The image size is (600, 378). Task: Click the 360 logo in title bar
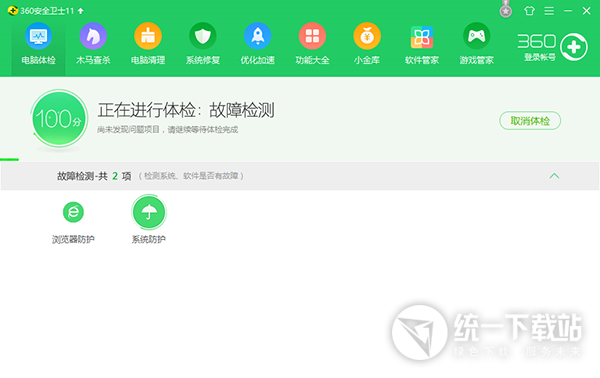(13, 10)
